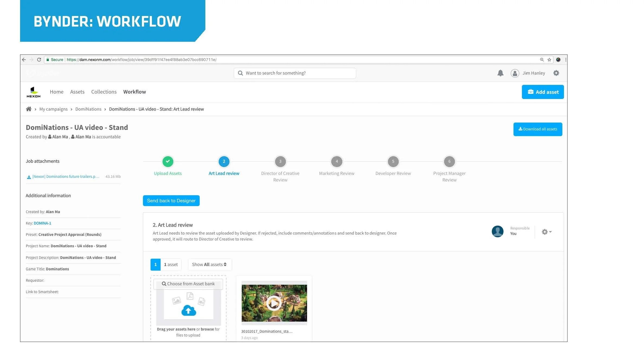Open My campaigns breadcrumb link
This screenshot has width=644, height=362.
tap(53, 109)
